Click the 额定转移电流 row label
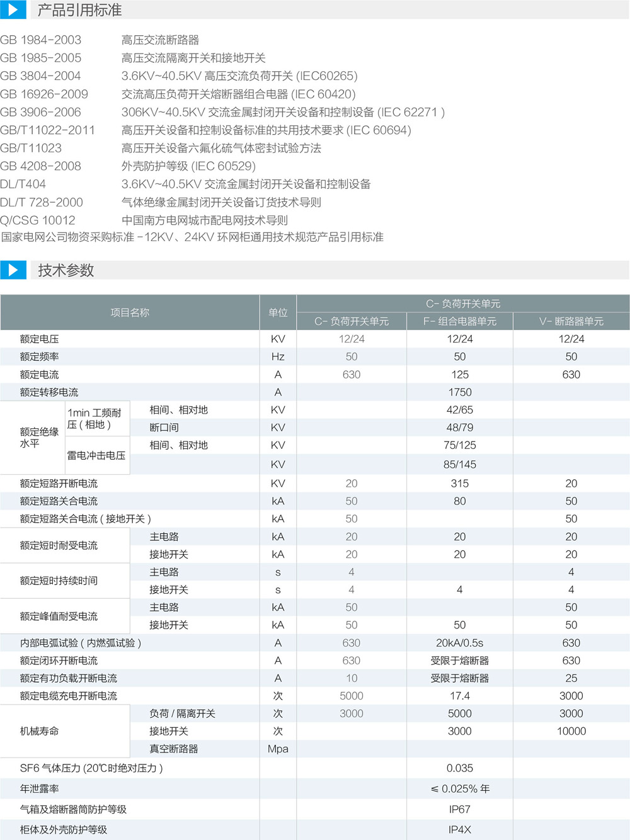The image size is (630, 840). 49,392
